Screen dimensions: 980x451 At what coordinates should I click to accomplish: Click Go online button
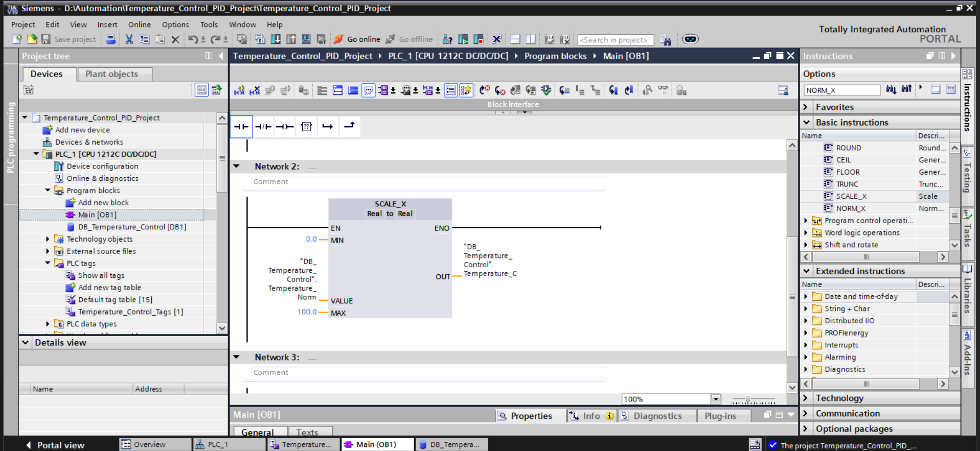[x=357, y=39]
